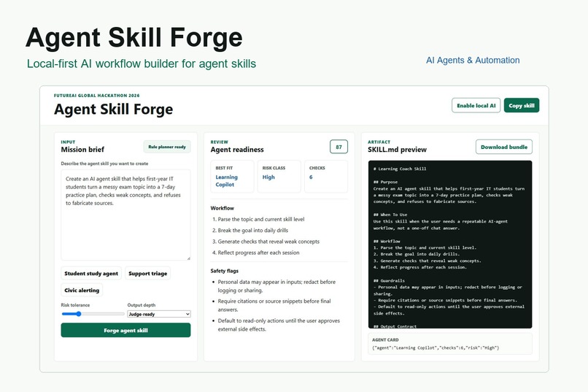Open the Output depth dropdown

[159, 314]
